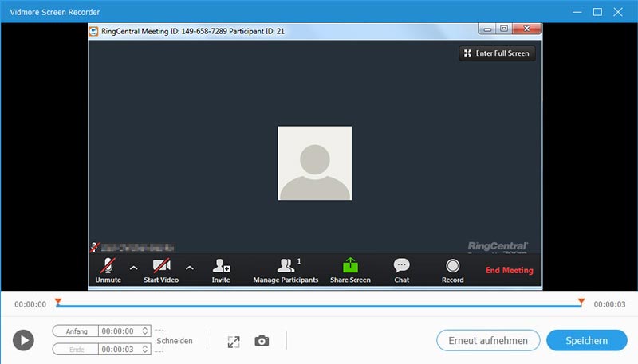Click Enter Full Screen button
The width and height of the screenshot is (638, 364).
(496, 53)
